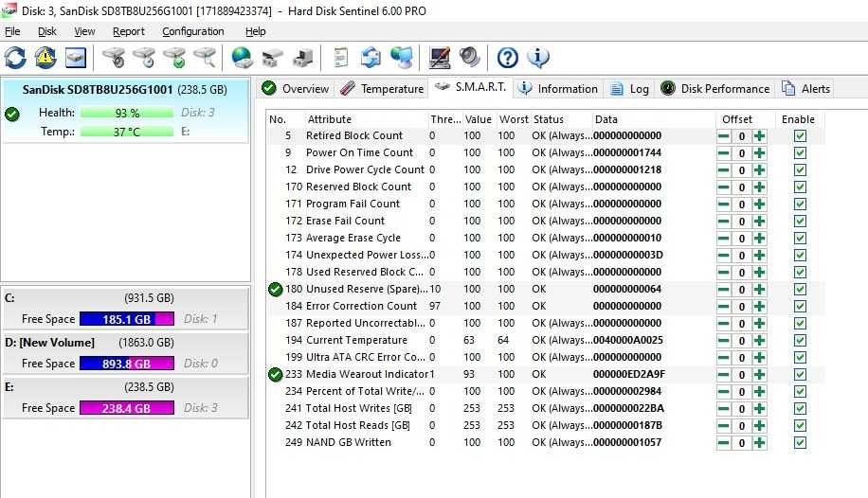Select the Total Host Reads [GB] row

(x=545, y=425)
